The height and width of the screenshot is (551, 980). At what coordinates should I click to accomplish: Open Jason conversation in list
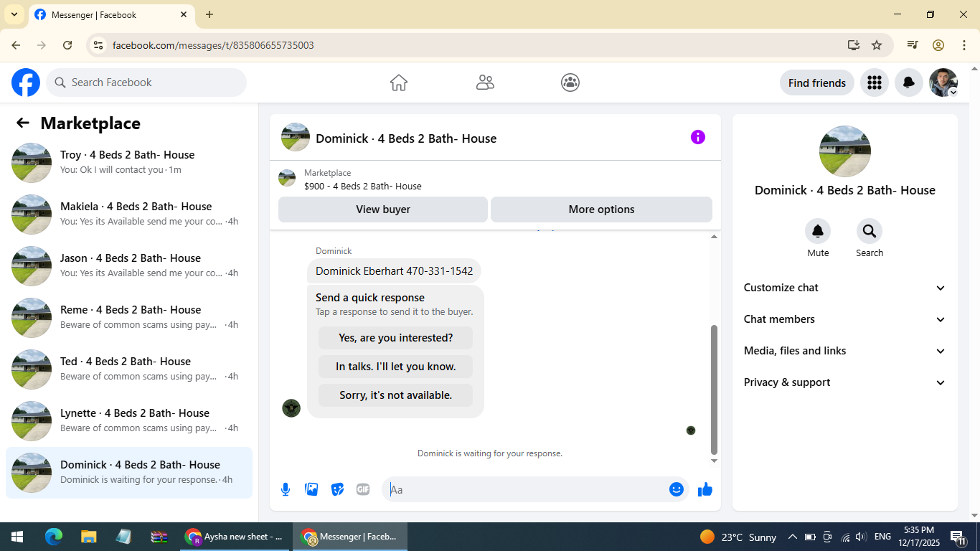(x=129, y=266)
